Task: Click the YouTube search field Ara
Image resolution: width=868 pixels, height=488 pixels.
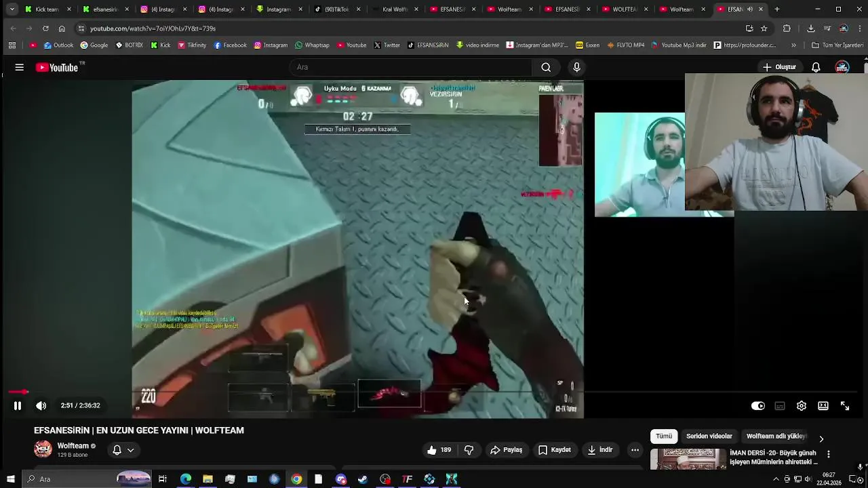Action: click(410, 67)
